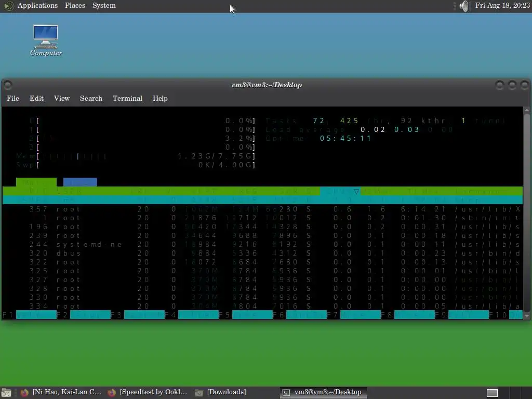
Task: Click the terminal vertical scrollbar down arrow
Action: (527, 316)
